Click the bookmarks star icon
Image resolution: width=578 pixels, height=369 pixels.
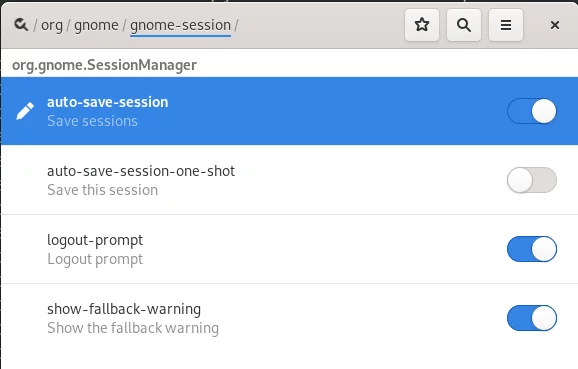(x=422, y=25)
